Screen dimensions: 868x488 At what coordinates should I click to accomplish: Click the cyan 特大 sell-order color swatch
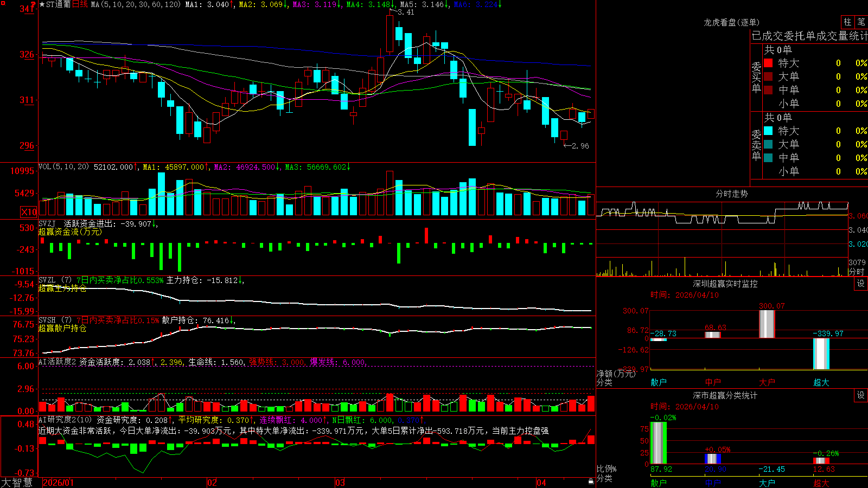click(x=768, y=131)
